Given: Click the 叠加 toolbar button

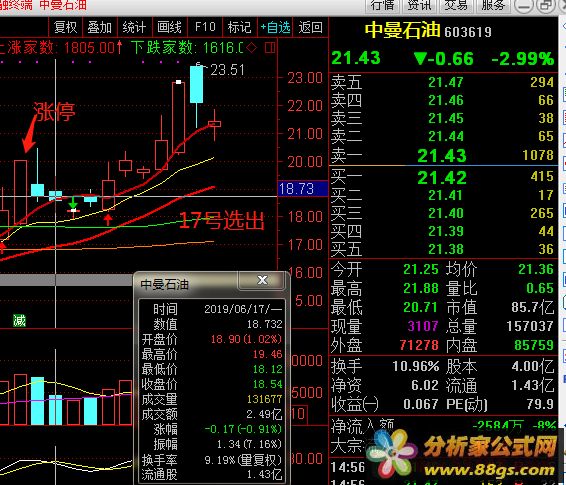Looking at the screenshot, I should coord(100,27).
